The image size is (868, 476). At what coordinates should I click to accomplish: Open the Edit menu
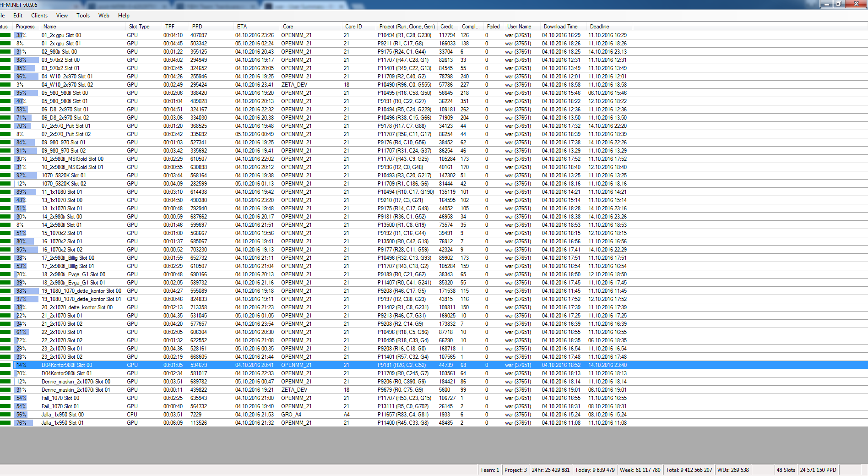[18, 16]
